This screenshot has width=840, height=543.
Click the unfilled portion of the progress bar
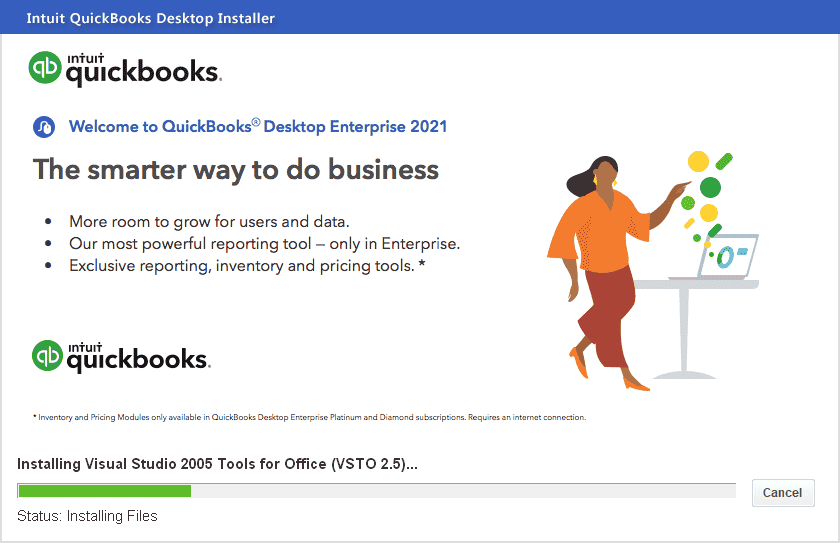click(x=463, y=491)
